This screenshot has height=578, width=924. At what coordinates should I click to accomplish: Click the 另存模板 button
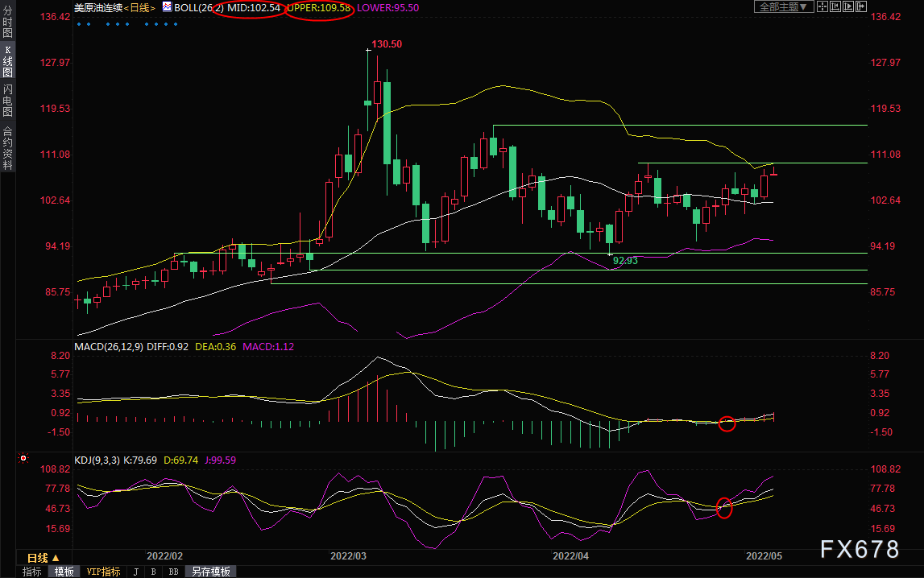pyautogui.click(x=211, y=572)
